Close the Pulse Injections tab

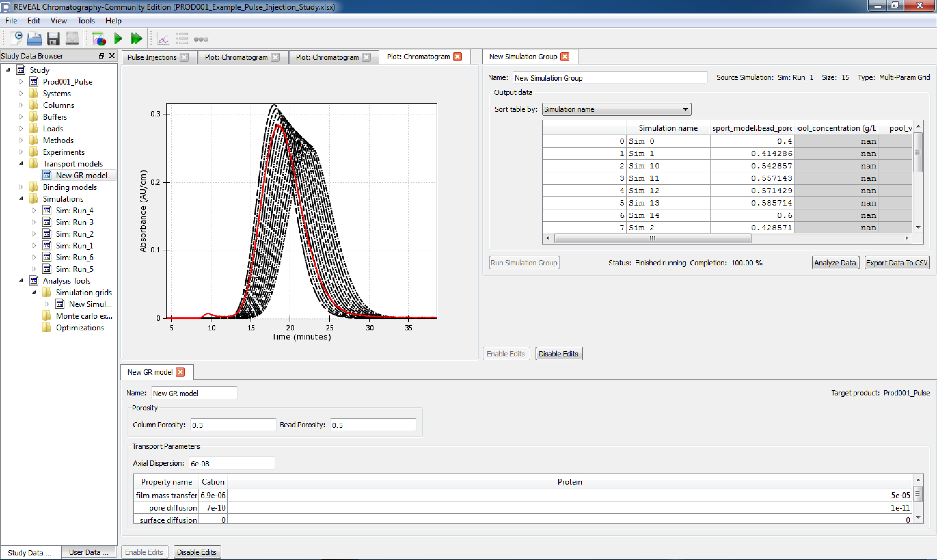[184, 57]
